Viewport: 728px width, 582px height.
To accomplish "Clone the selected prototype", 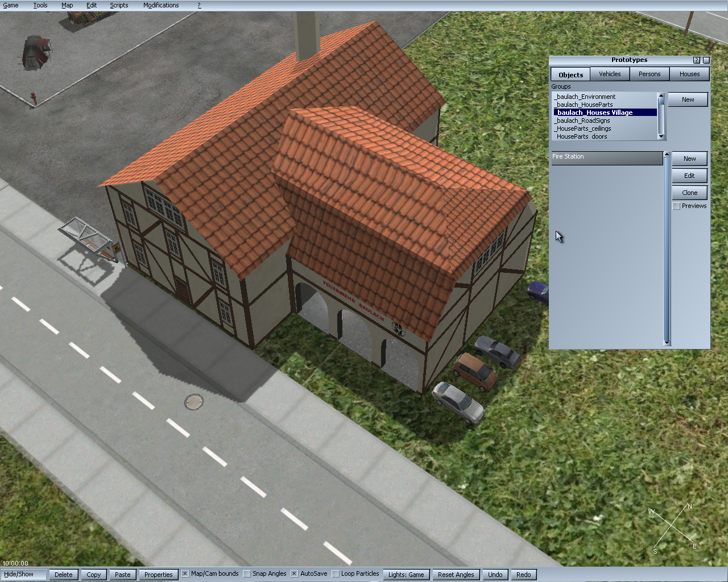I will click(x=689, y=193).
